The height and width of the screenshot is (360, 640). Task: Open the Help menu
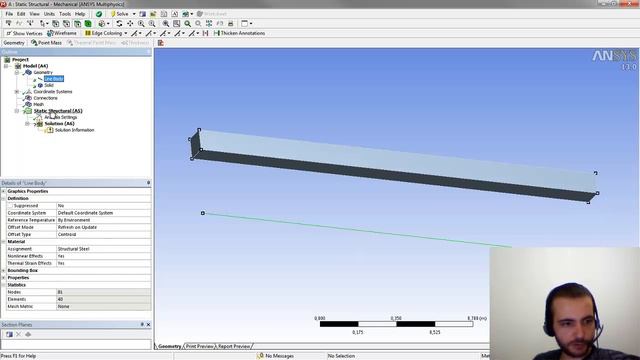click(x=80, y=14)
